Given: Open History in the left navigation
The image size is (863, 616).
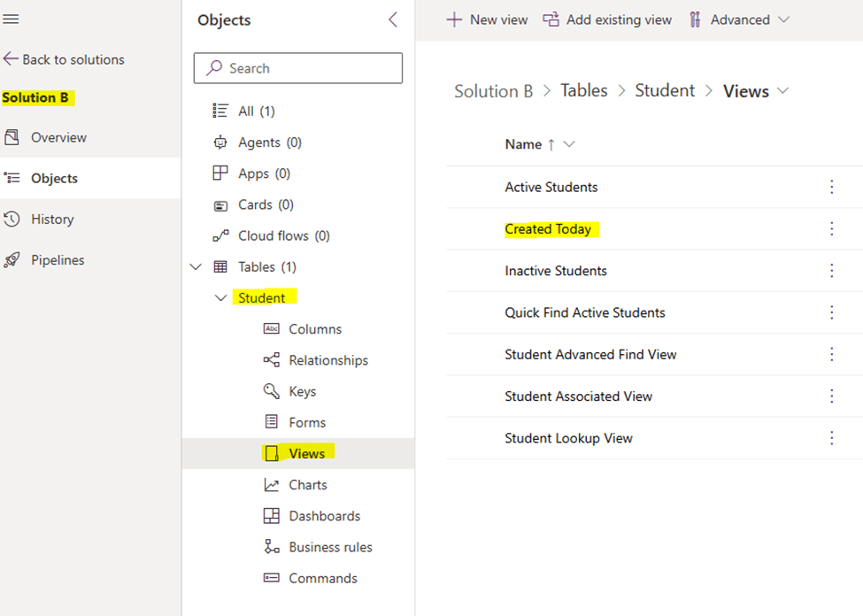Looking at the screenshot, I should coord(51,219).
